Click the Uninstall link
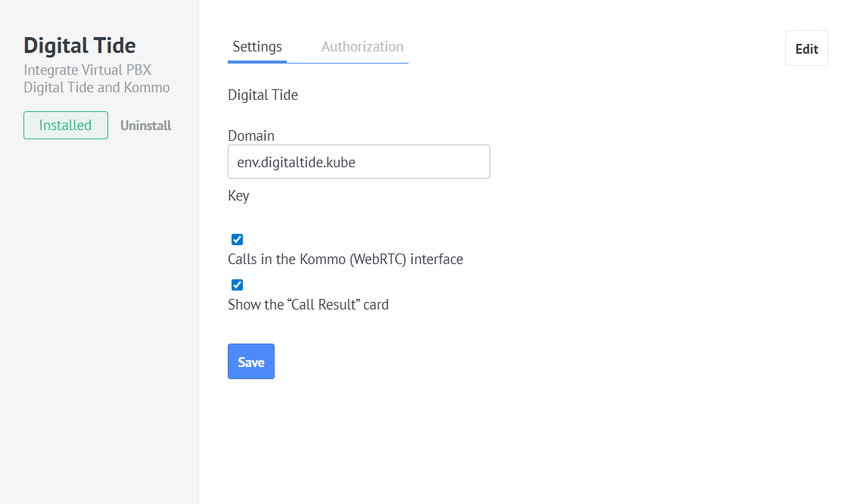 (x=146, y=126)
